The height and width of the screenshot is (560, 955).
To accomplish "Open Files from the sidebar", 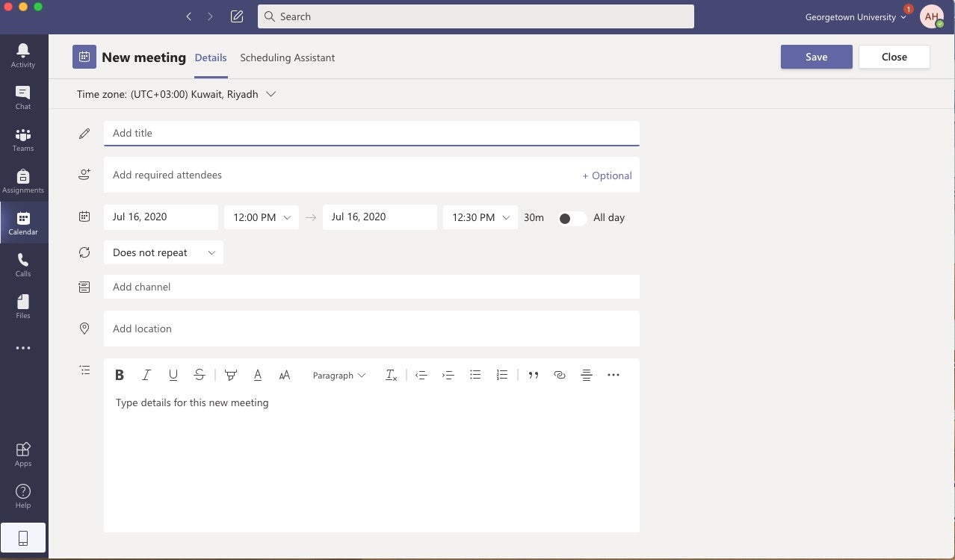I will coord(22,305).
